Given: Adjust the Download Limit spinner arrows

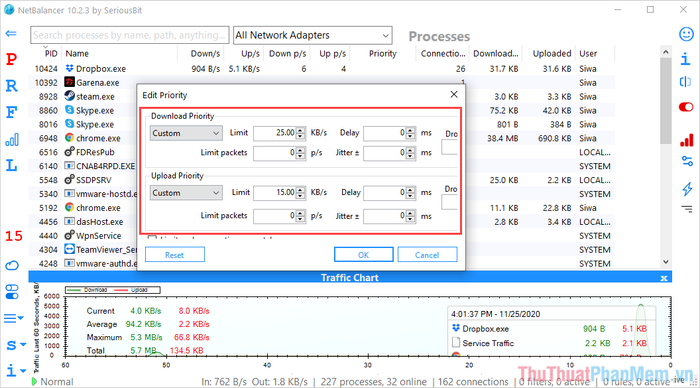Looking at the screenshot, I should (300, 133).
